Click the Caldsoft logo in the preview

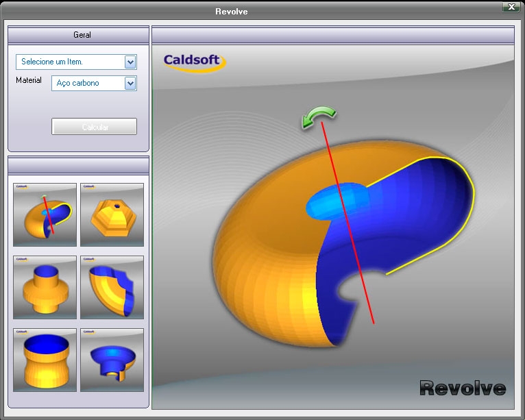coord(193,62)
